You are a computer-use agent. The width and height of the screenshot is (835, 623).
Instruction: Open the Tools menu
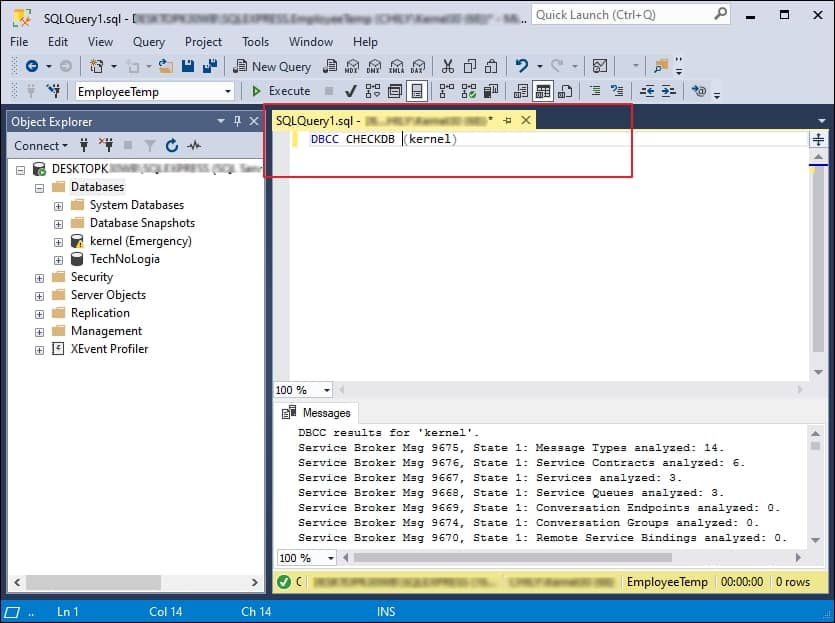coord(256,42)
